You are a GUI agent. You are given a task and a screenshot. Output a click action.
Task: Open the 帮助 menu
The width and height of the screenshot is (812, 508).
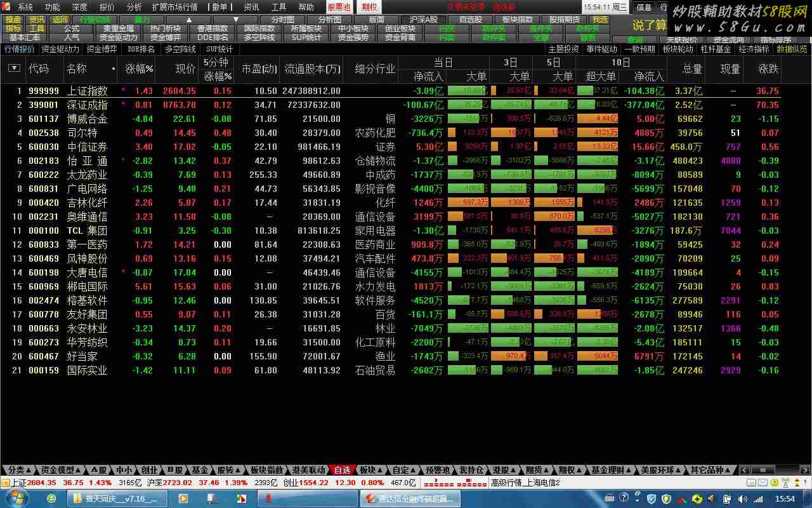(x=306, y=7)
